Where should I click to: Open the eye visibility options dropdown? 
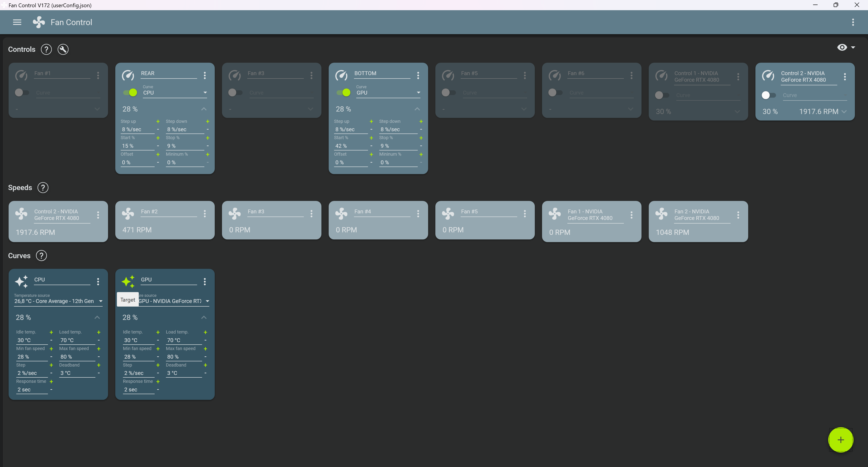tap(846, 48)
